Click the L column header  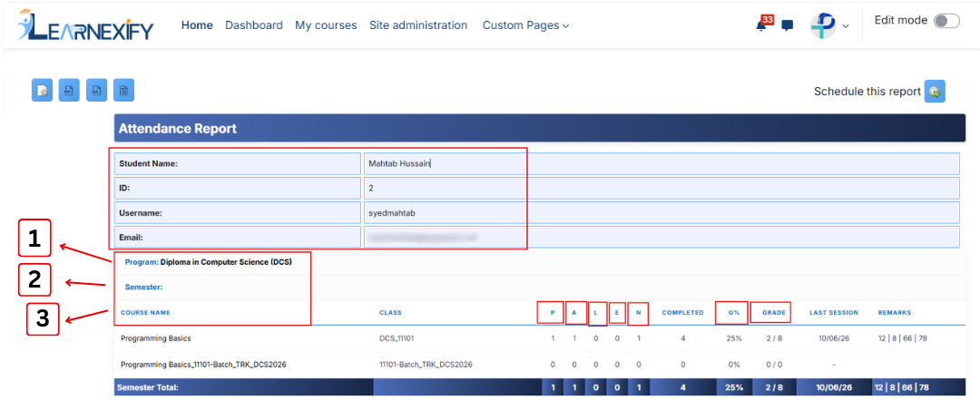point(596,313)
